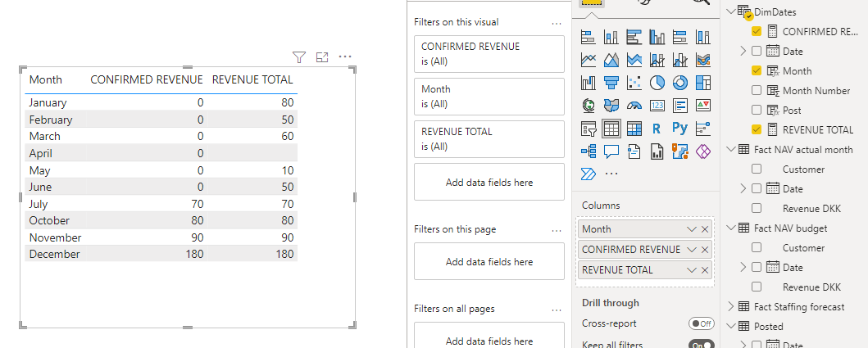
Task: Add a map globe visual
Action: click(588, 105)
